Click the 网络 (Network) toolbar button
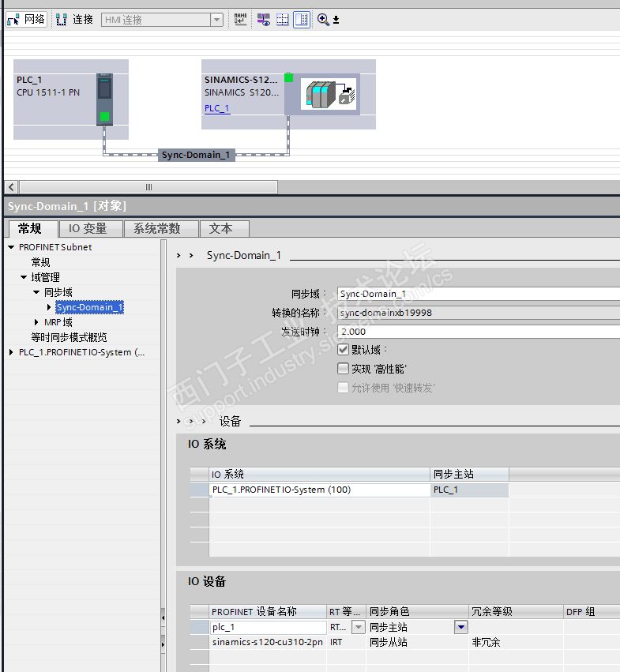This screenshot has width=620, height=672. (x=26, y=20)
